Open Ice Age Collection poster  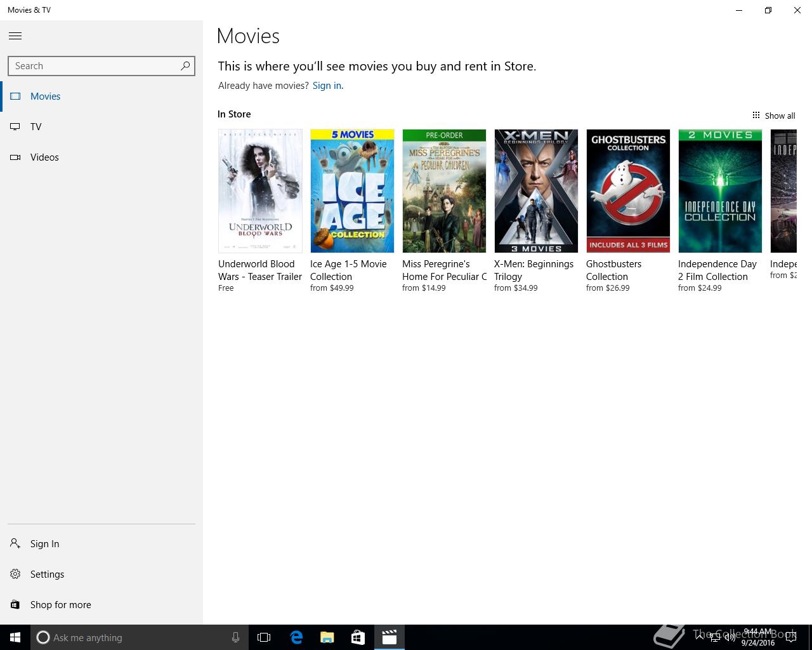pyautogui.click(x=352, y=191)
